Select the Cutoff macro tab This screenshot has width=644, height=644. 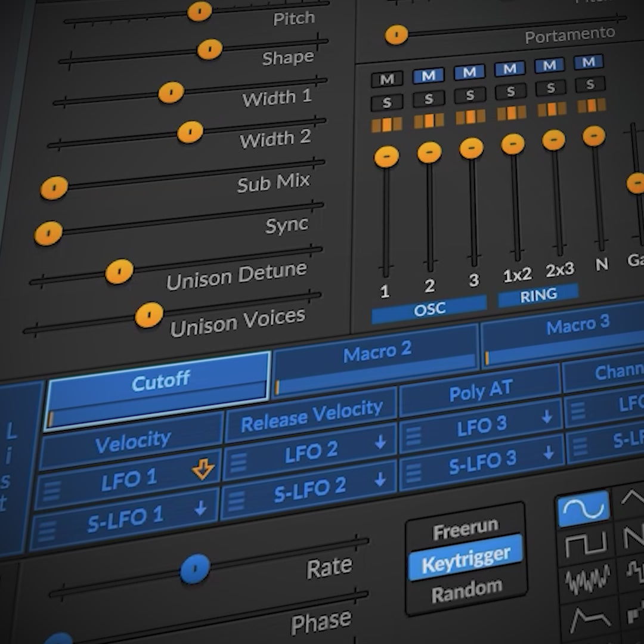159,383
